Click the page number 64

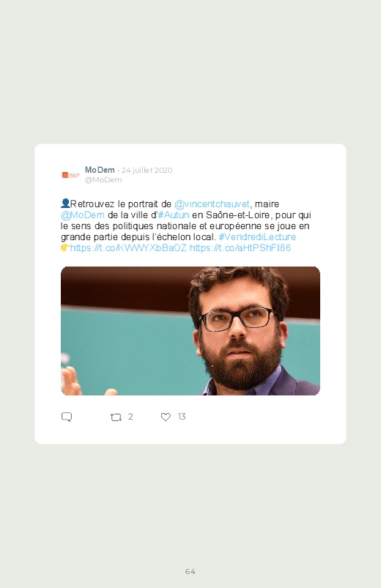pyautogui.click(x=190, y=571)
